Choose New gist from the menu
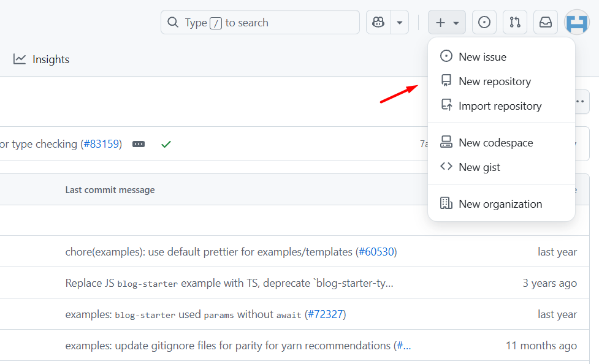 pyautogui.click(x=479, y=167)
